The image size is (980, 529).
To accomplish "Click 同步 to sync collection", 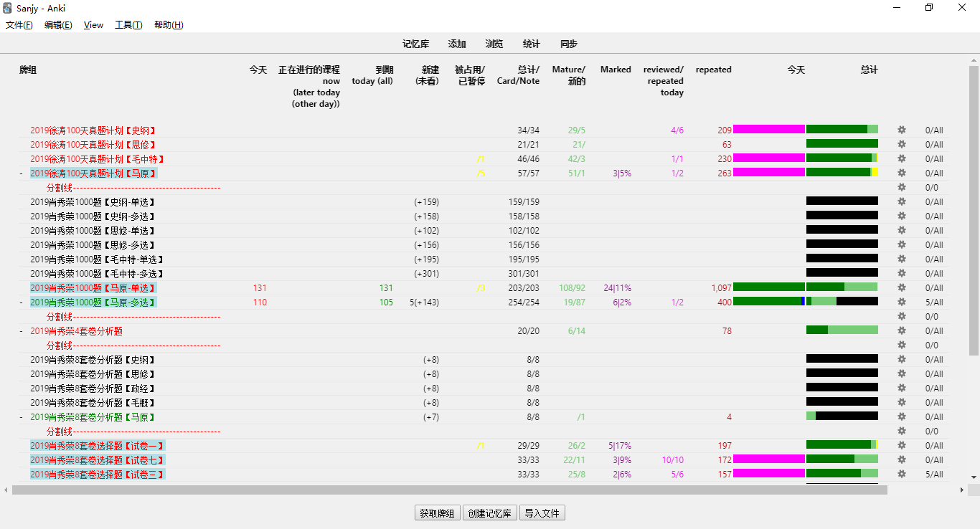I will (569, 44).
